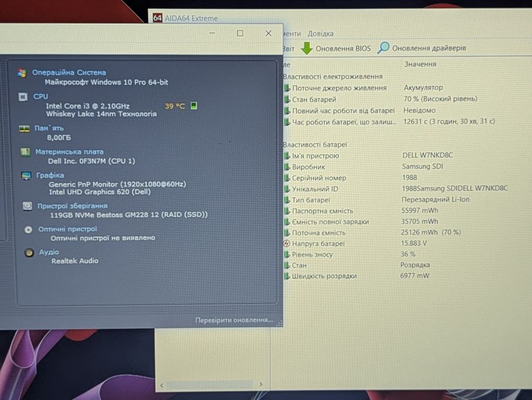Screen dimensions: 532x400
Task: Click the RAM stick icon beside Пам'ять
Action: click(x=24, y=129)
